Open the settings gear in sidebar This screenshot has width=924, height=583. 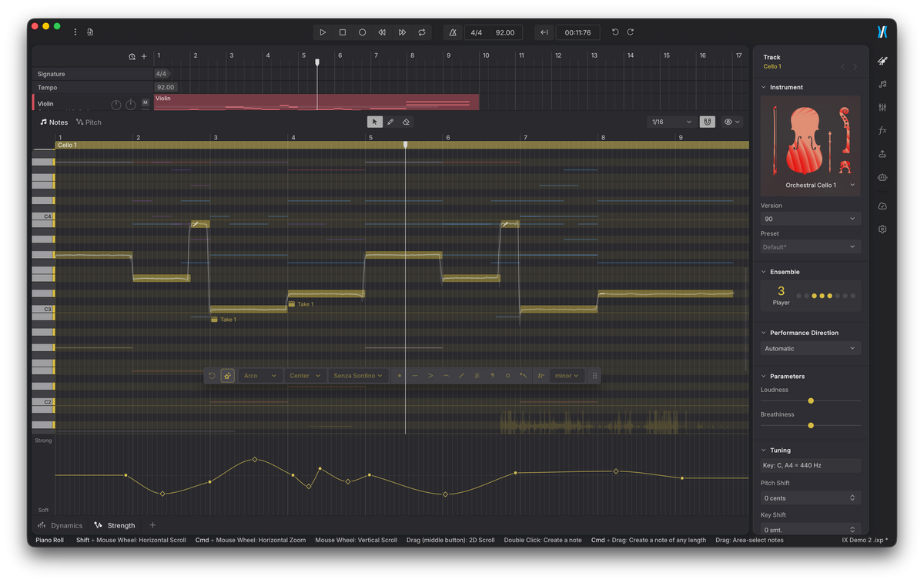[x=882, y=229]
